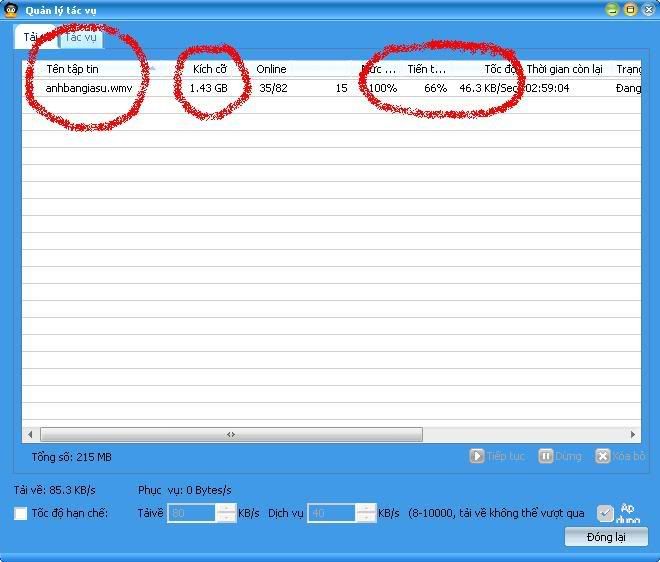
Task: Click the Tải về speed limit field
Action: tap(192, 513)
